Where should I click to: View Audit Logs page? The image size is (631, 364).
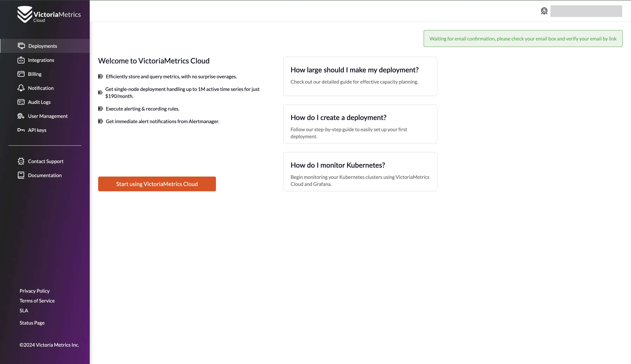[x=45, y=102]
